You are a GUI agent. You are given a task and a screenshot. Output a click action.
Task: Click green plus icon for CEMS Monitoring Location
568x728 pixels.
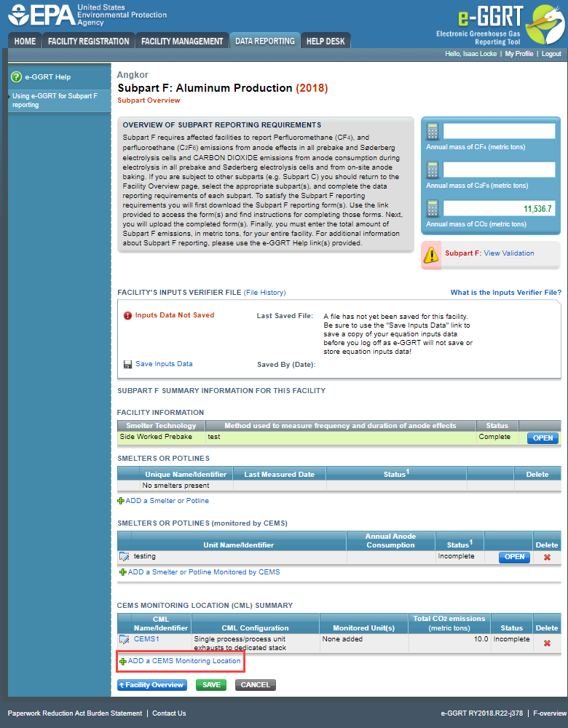tap(122, 661)
